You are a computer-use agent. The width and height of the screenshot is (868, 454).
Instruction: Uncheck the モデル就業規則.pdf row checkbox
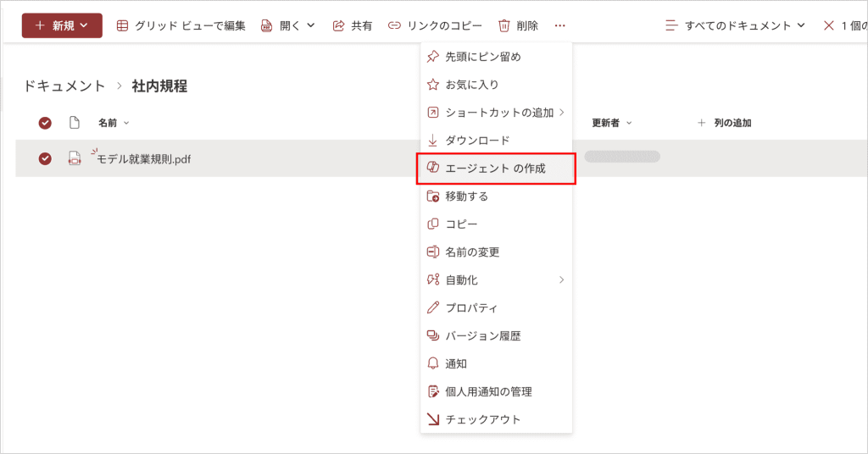click(45, 158)
